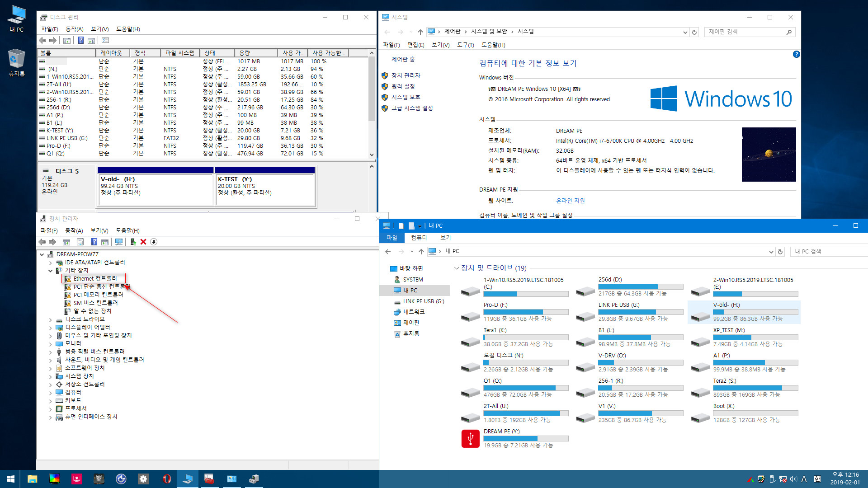Click help icon in Device Manager toolbar
Screen dimensions: 868x488
(94, 242)
